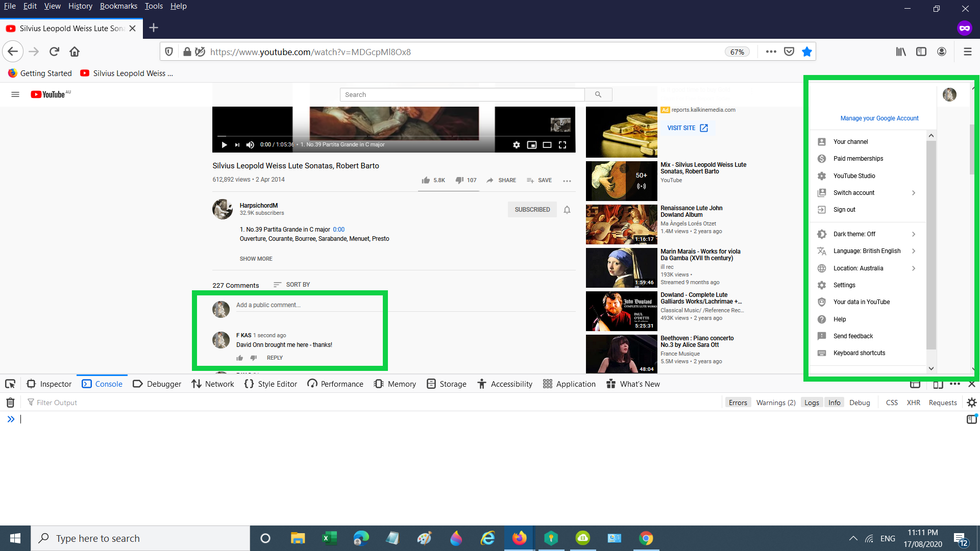980x551 pixels.
Task: Click the notification bell for HarpsichordM
Action: coord(567,210)
